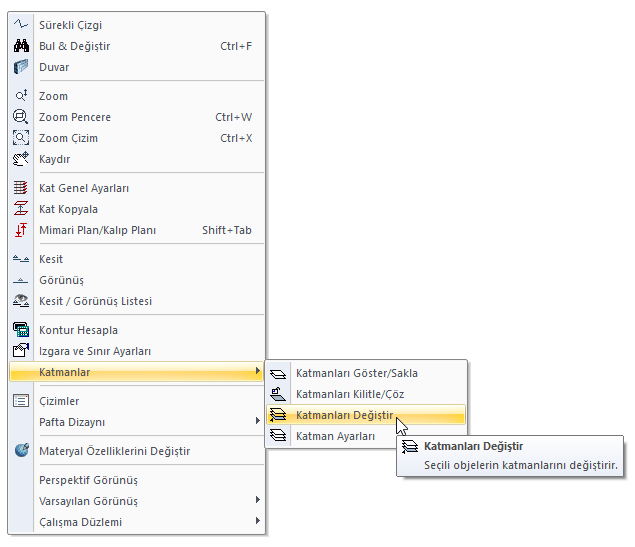Click the Mimari Plan/Kalıp Planı icon
This screenshot has width=635, height=547.
[x=21, y=230]
